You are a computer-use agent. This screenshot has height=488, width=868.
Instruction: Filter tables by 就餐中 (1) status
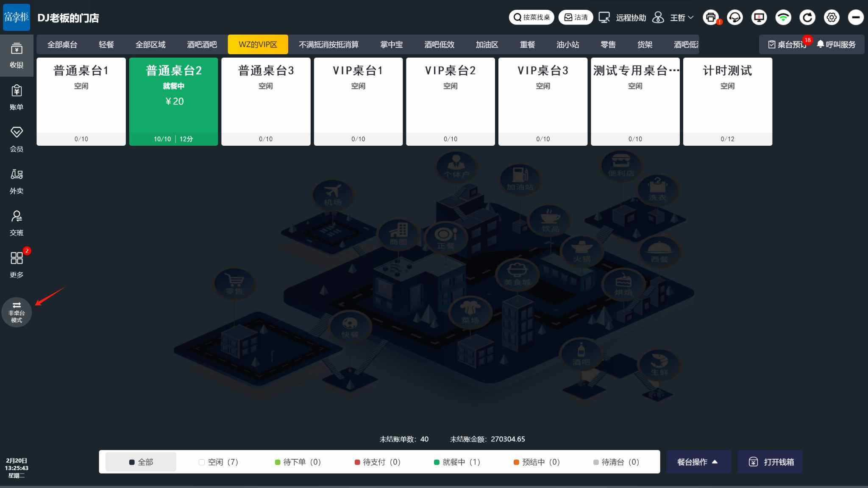(x=457, y=462)
